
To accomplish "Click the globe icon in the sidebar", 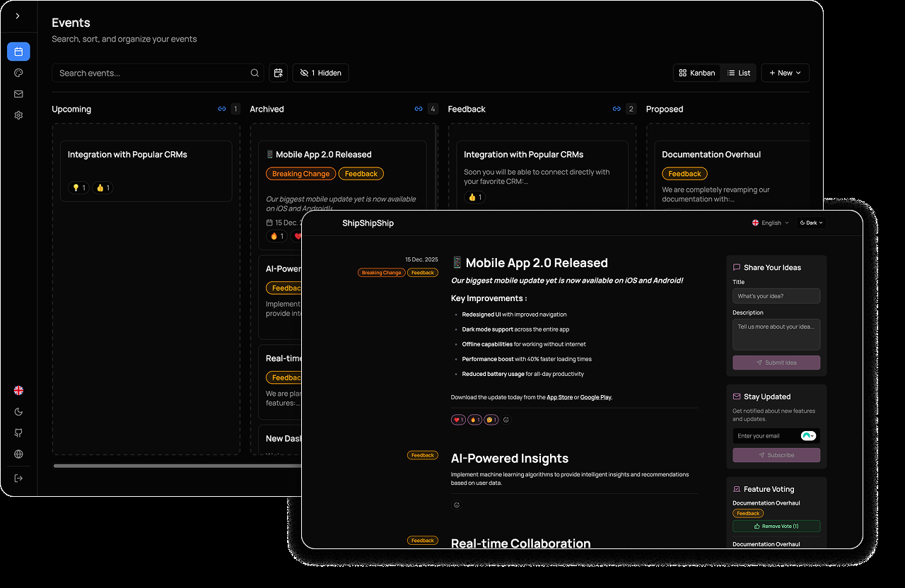I will pos(18,454).
